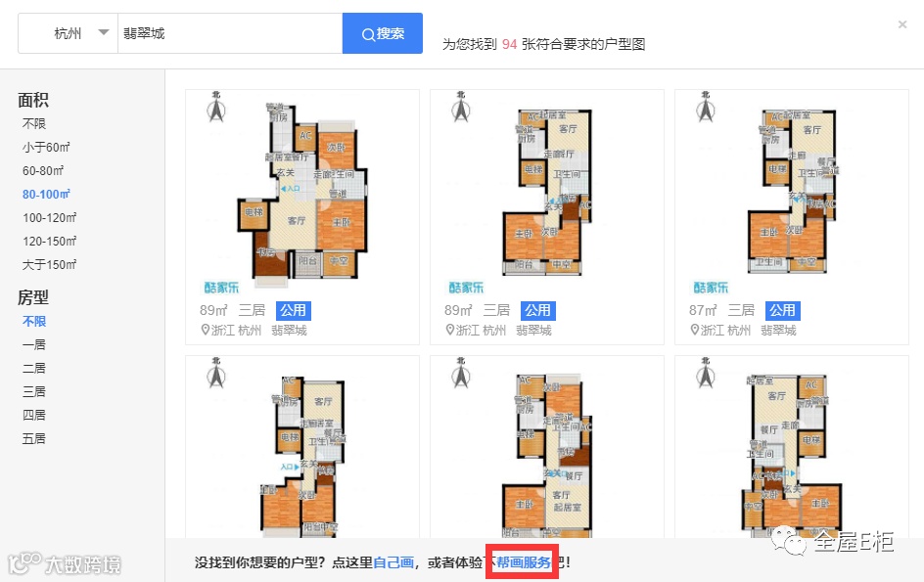
Task: Select 五居 room type filter
Action: 34,439
